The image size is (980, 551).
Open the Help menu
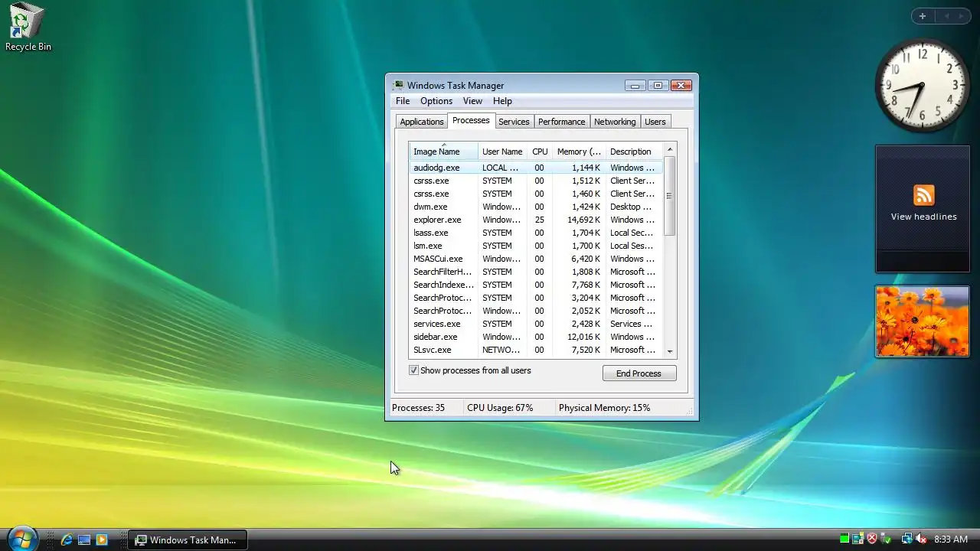point(502,101)
